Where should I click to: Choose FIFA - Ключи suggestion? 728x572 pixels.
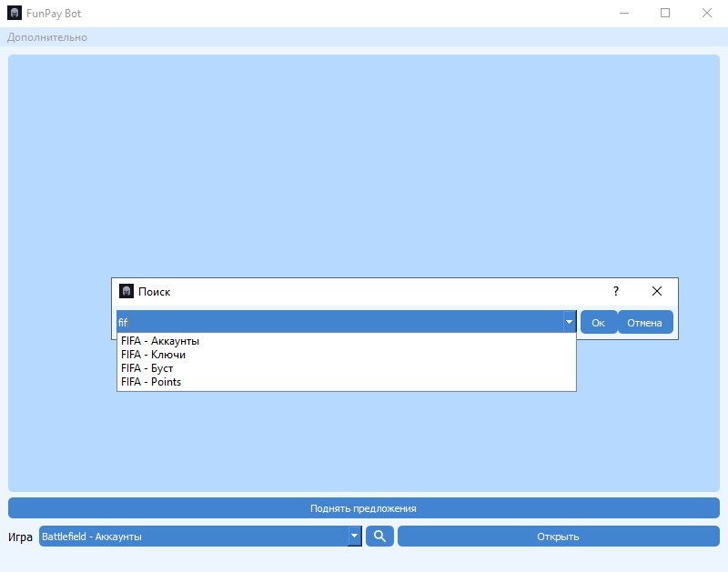[347, 355]
